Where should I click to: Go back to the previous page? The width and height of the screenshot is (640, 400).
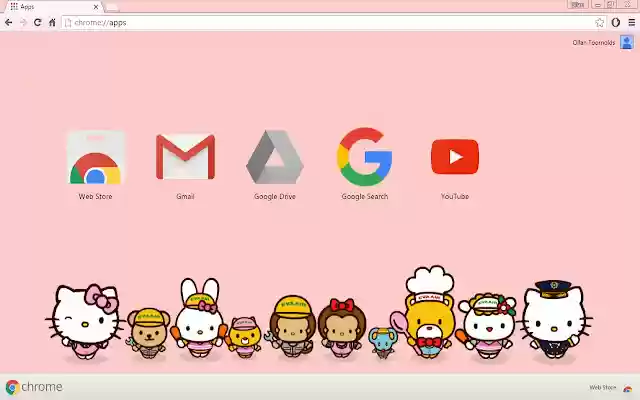pyautogui.click(x=8, y=22)
